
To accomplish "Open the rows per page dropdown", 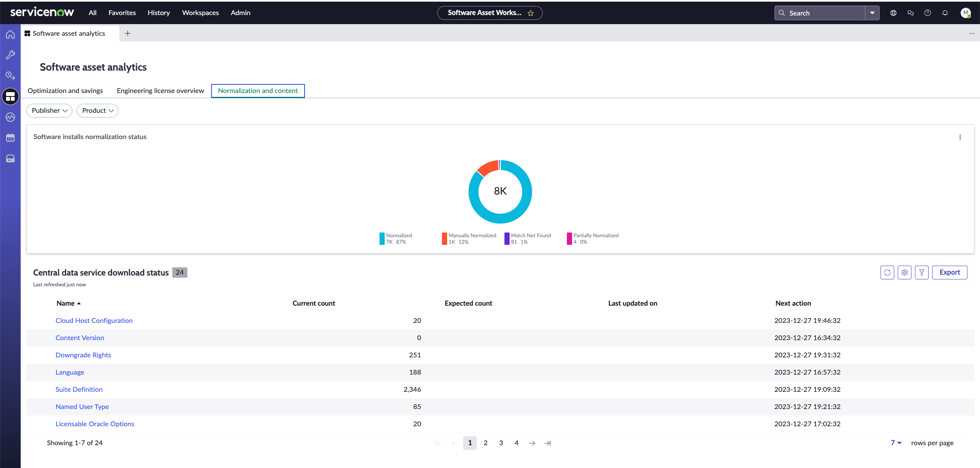I will [896, 443].
